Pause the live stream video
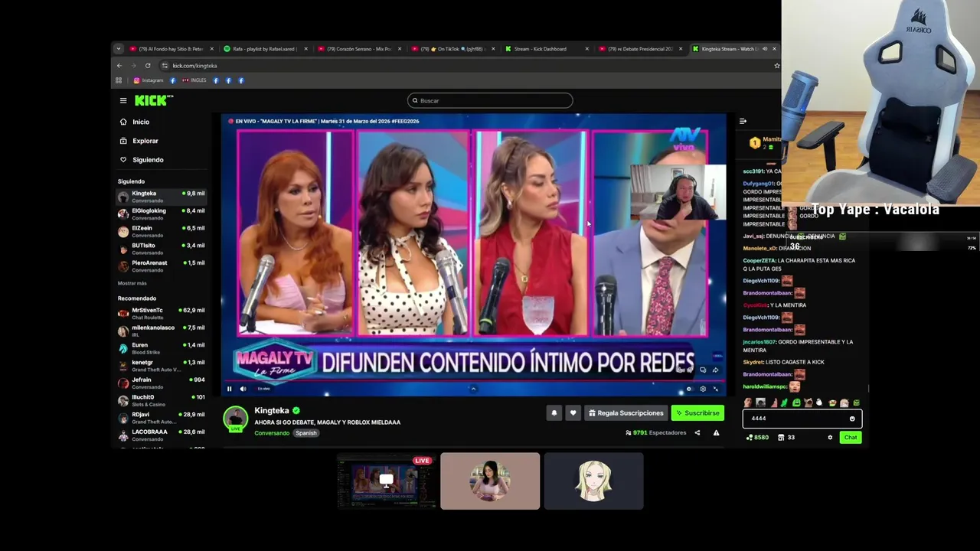This screenshot has width=980, height=551. pos(229,389)
